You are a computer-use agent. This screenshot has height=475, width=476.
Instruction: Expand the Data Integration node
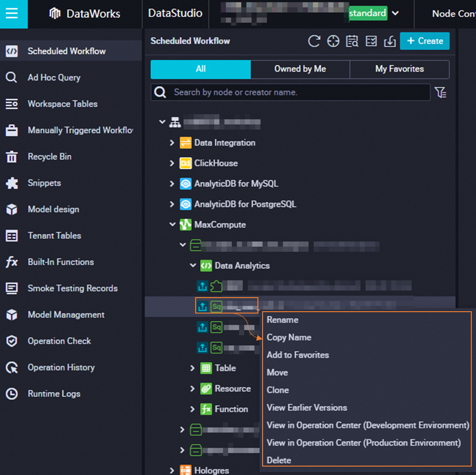[172, 143]
